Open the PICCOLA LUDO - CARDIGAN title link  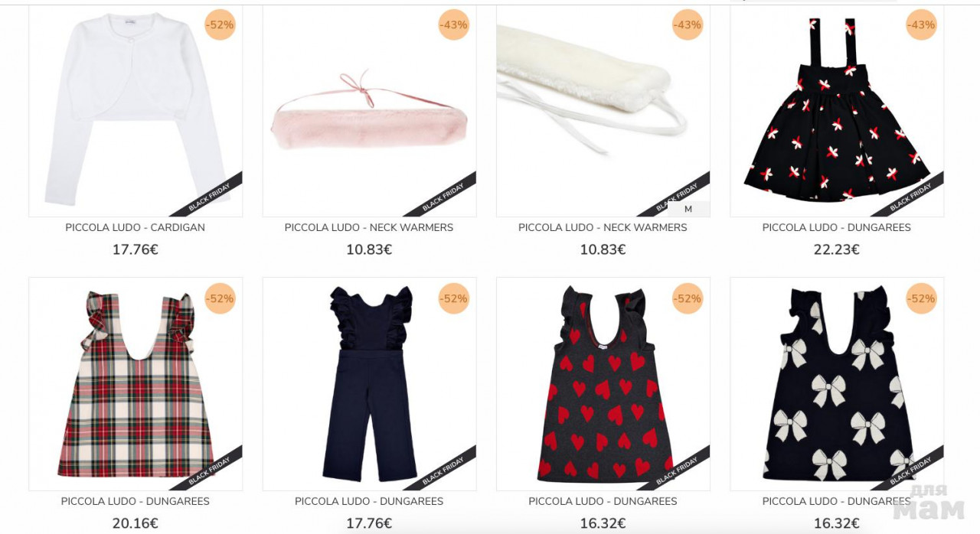136,227
